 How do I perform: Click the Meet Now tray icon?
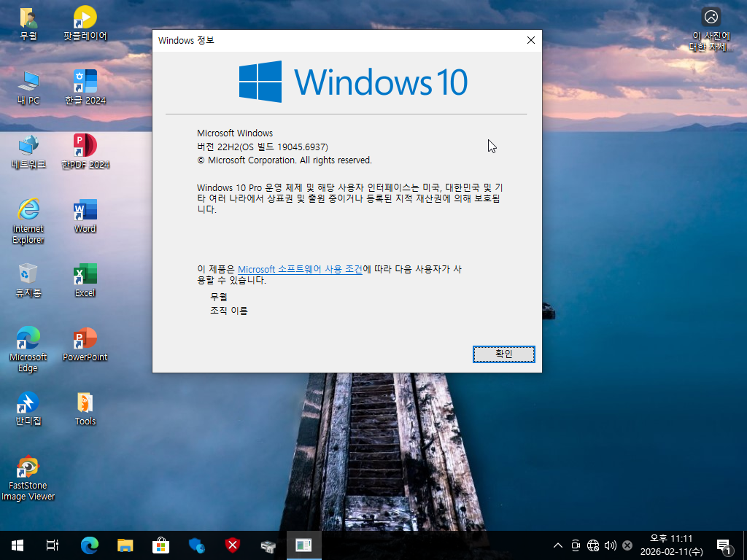tap(576, 545)
